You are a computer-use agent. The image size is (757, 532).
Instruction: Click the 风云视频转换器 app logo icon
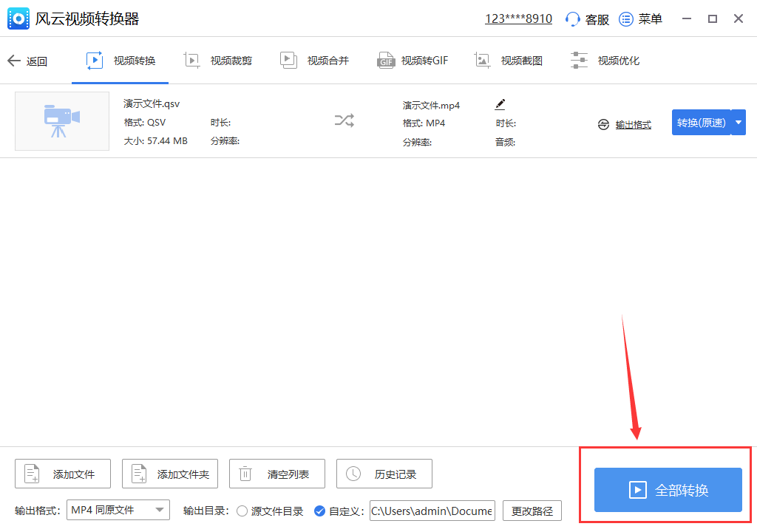tap(18, 18)
